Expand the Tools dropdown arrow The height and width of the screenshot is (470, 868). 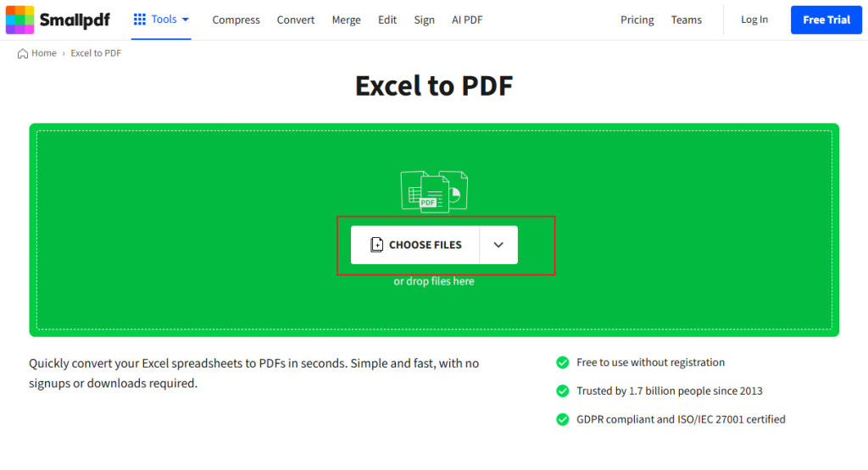(x=186, y=19)
